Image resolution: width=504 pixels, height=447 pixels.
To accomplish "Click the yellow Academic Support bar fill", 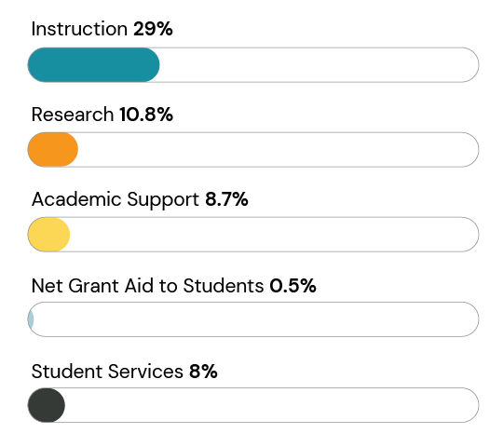I will click(x=48, y=235).
